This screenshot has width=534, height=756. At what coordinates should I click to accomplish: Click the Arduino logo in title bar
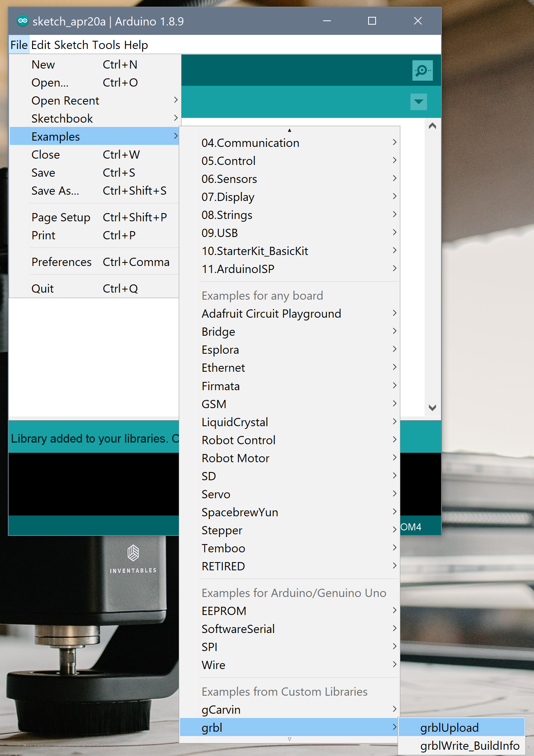[23, 21]
